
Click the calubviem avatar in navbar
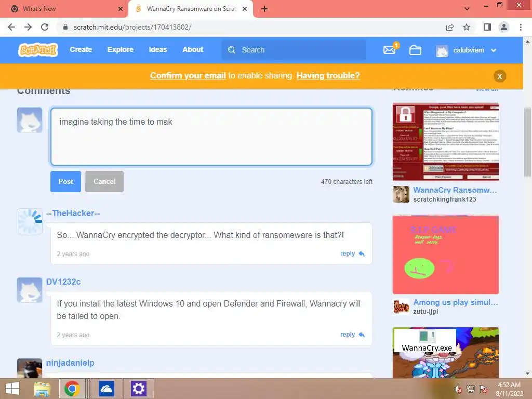[442, 50]
